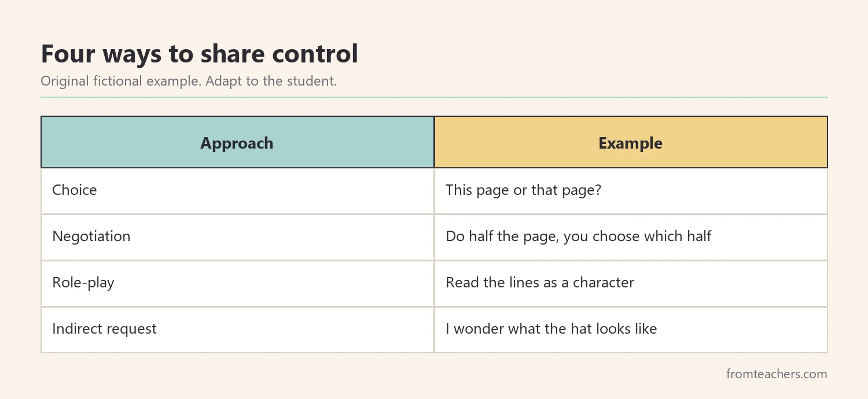The width and height of the screenshot is (868, 399).
Task: Select the 'Approach' column header
Action: (237, 142)
